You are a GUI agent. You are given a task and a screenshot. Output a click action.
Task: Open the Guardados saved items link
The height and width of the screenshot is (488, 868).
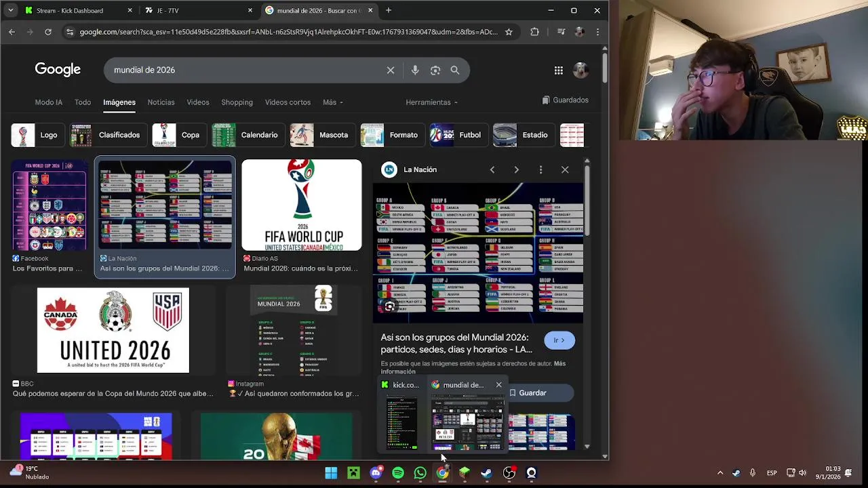pyautogui.click(x=565, y=100)
